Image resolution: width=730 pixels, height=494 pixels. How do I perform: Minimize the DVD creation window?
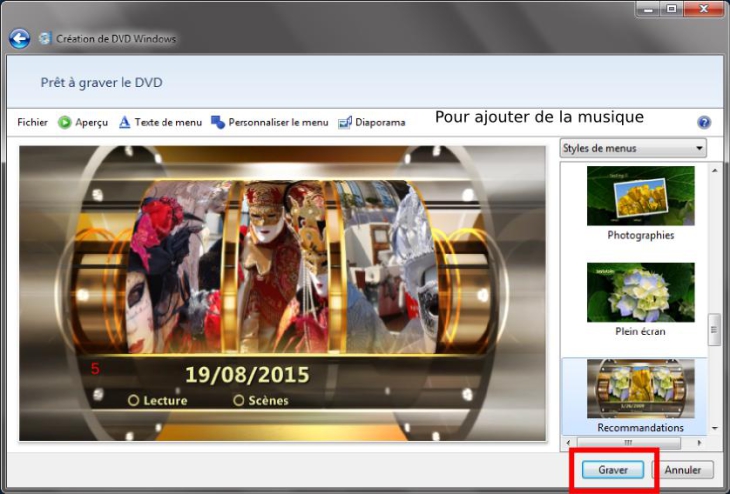pyautogui.click(x=650, y=9)
